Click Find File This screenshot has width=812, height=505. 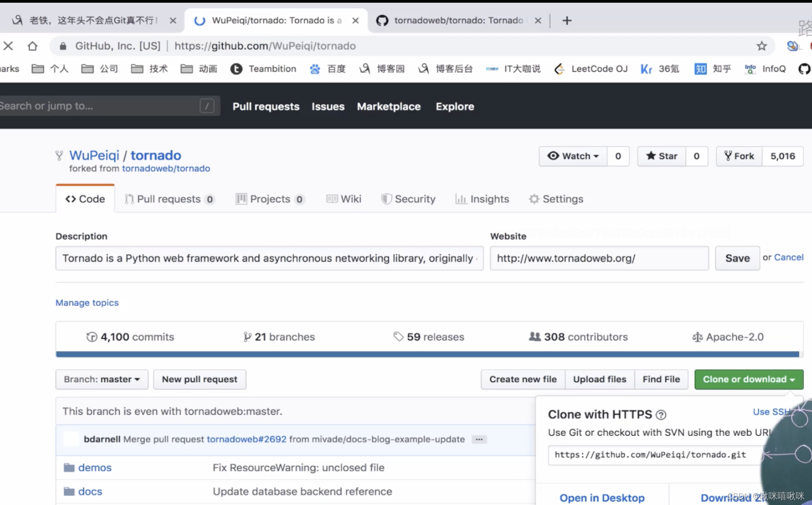coord(661,380)
